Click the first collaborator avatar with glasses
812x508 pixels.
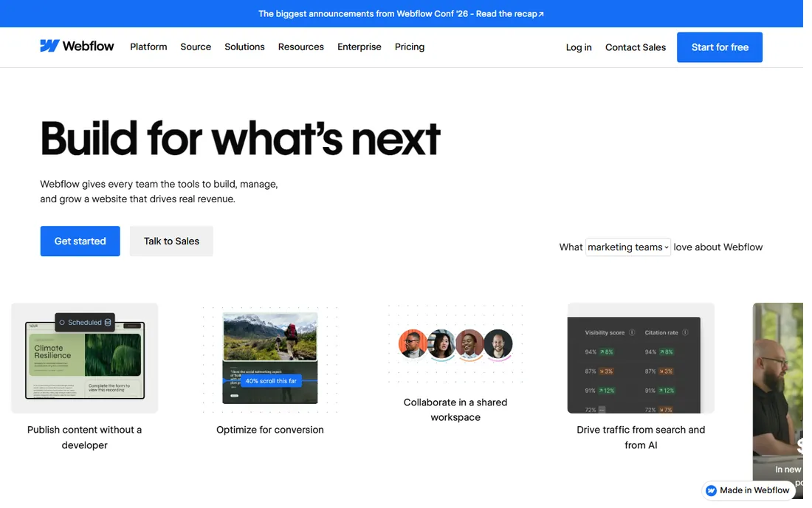413,343
